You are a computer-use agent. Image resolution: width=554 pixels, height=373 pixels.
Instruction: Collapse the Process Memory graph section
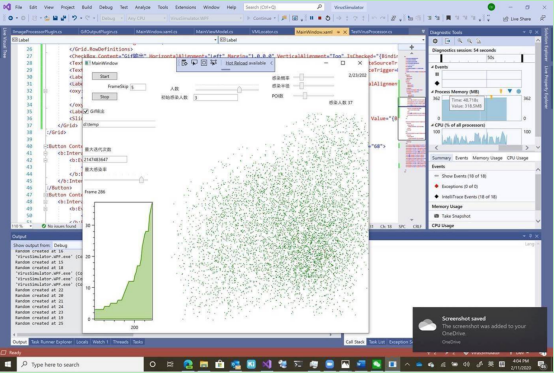click(x=433, y=91)
